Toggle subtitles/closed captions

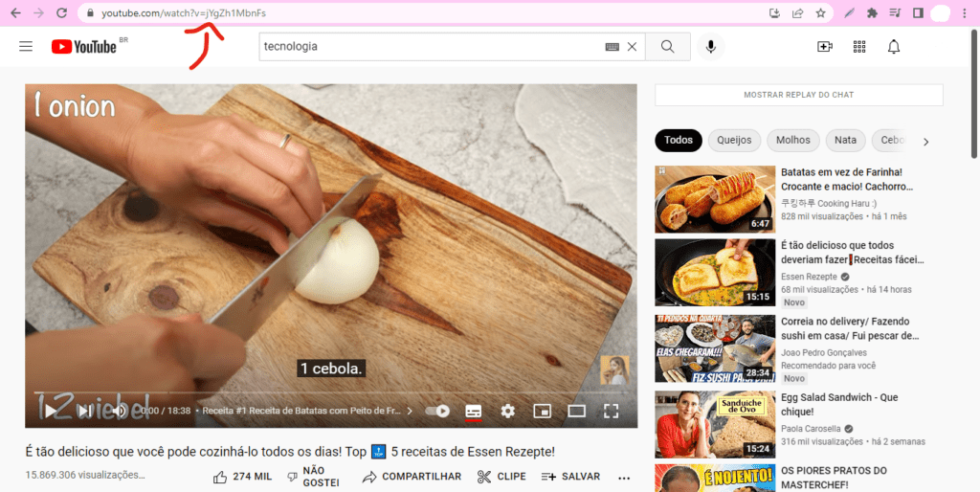[x=474, y=411]
